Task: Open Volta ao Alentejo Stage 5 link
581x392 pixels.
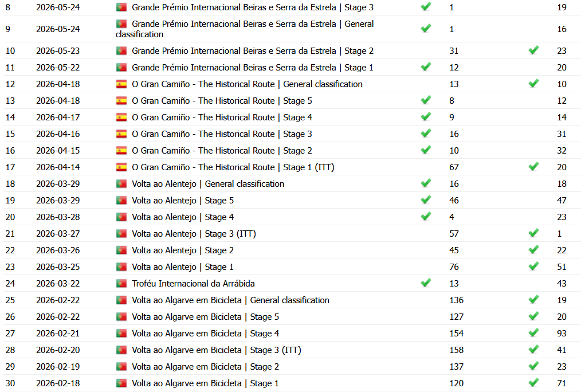Action: click(x=183, y=201)
